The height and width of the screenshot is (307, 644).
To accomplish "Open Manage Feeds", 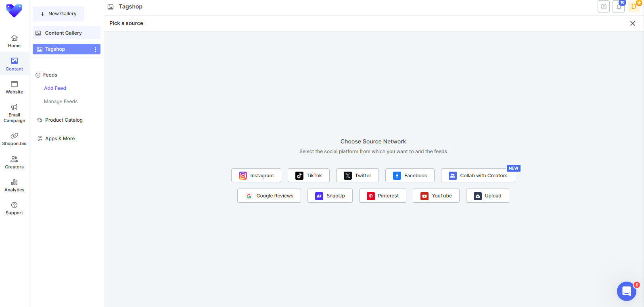I will pyautogui.click(x=61, y=102).
